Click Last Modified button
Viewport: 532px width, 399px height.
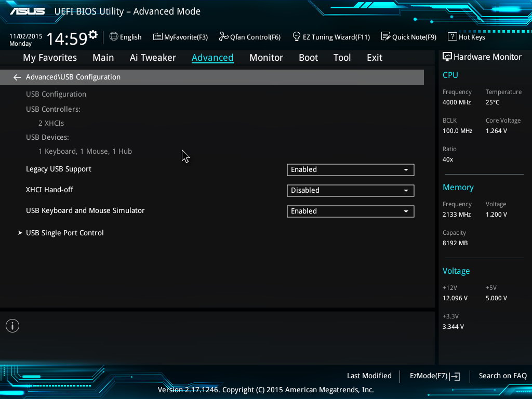pos(369,376)
